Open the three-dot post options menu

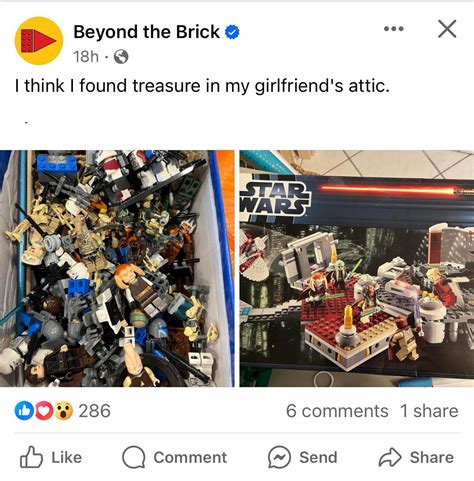coord(394,29)
